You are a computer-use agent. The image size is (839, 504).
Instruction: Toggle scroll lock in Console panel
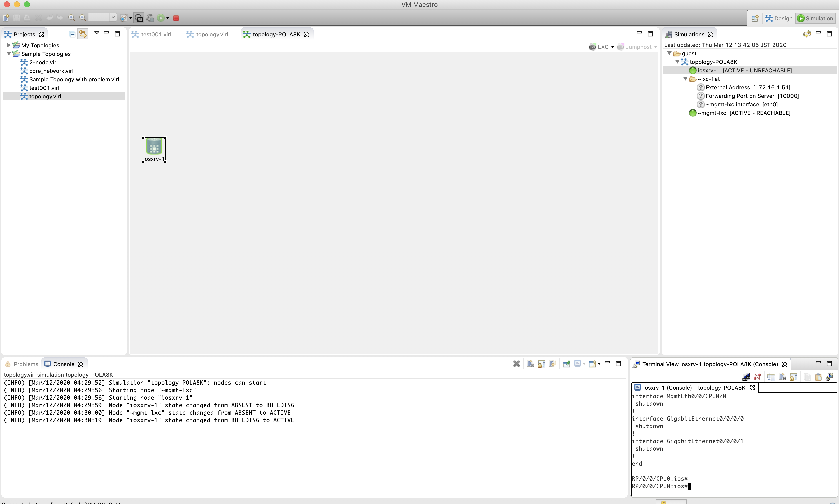point(541,364)
